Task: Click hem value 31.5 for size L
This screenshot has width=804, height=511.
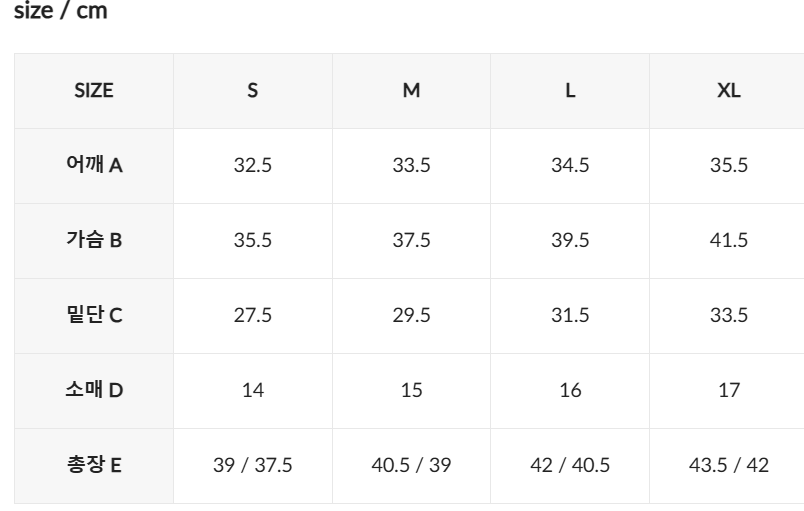Action: click(570, 316)
